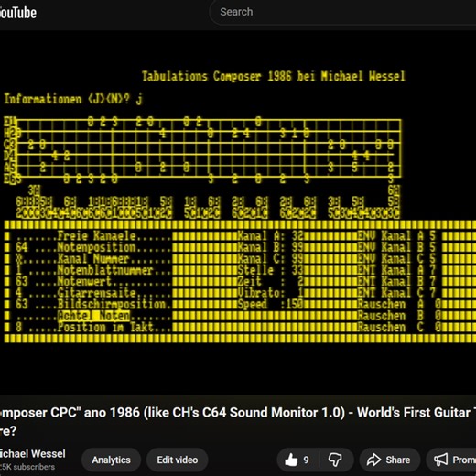
Task: Click the 'ENV Kanal A 5' entry
Action: (396, 236)
